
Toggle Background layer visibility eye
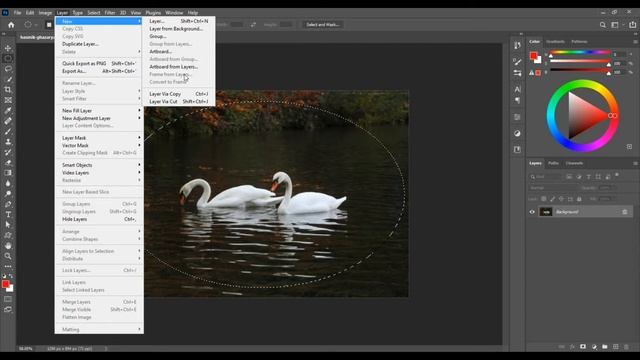[532, 212]
